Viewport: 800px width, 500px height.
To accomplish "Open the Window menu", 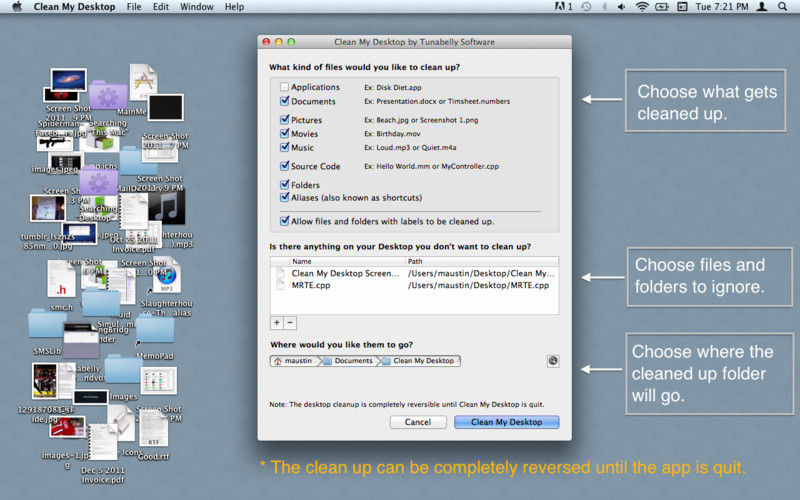I will 196,7.
